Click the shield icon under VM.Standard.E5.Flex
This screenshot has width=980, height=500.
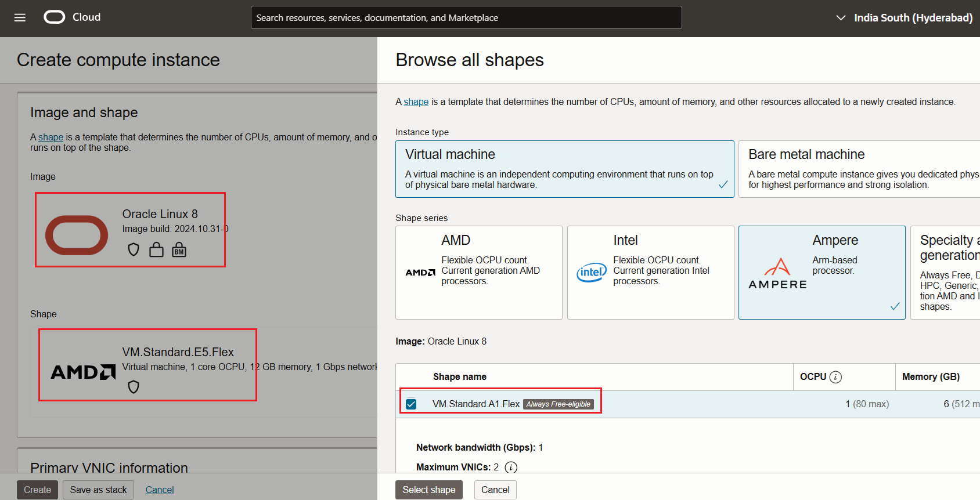coord(134,387)
